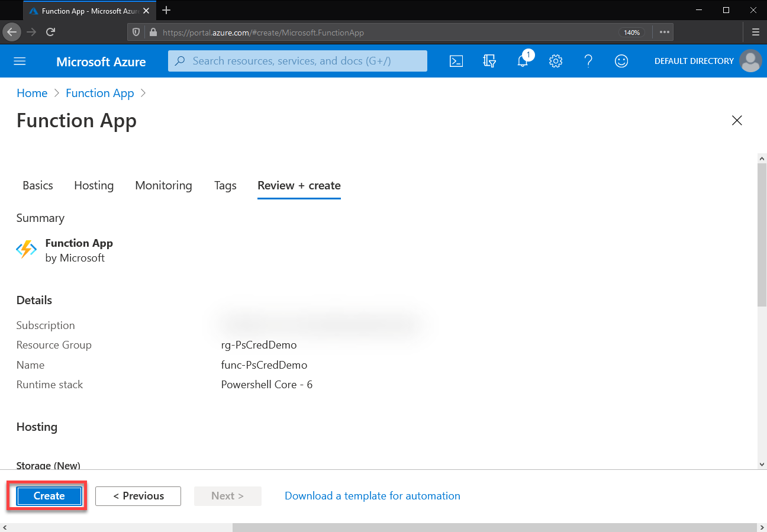Open the Firefox application menu
The image size is (767, 532).
[x=756, y=32]
